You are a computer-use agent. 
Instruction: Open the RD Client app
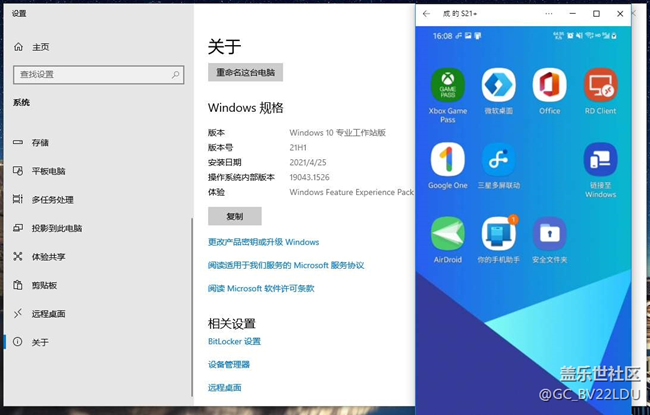[600, 85]
